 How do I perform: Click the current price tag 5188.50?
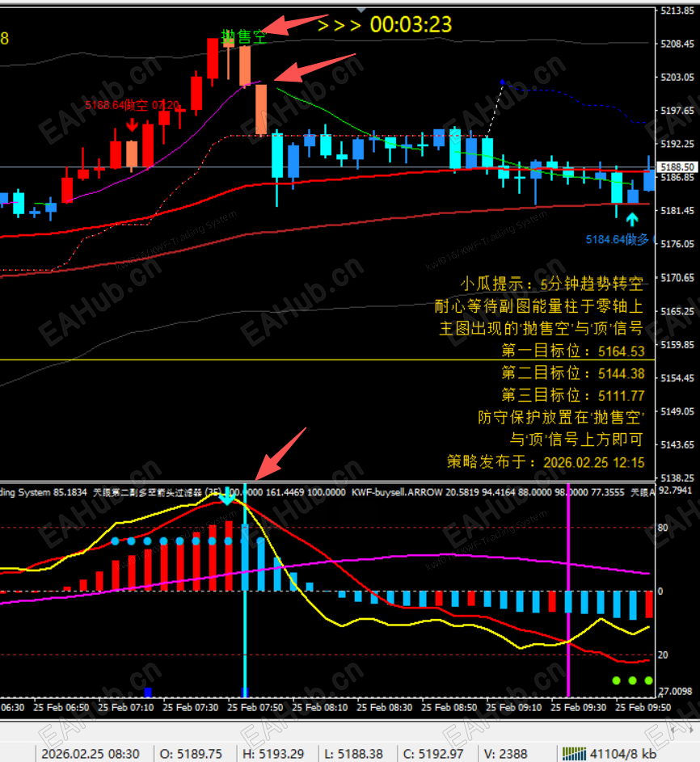tap(677, 166)
